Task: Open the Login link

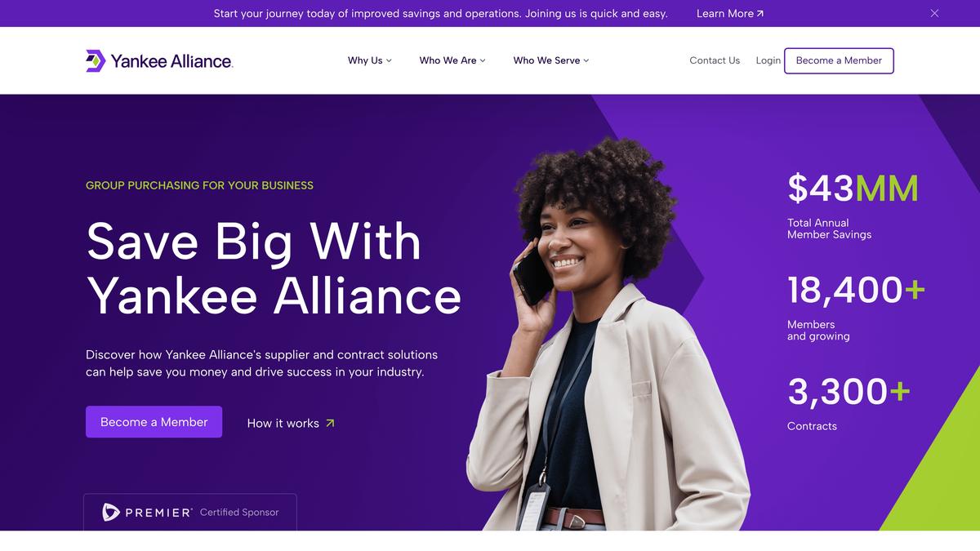Action: [768, 60]
